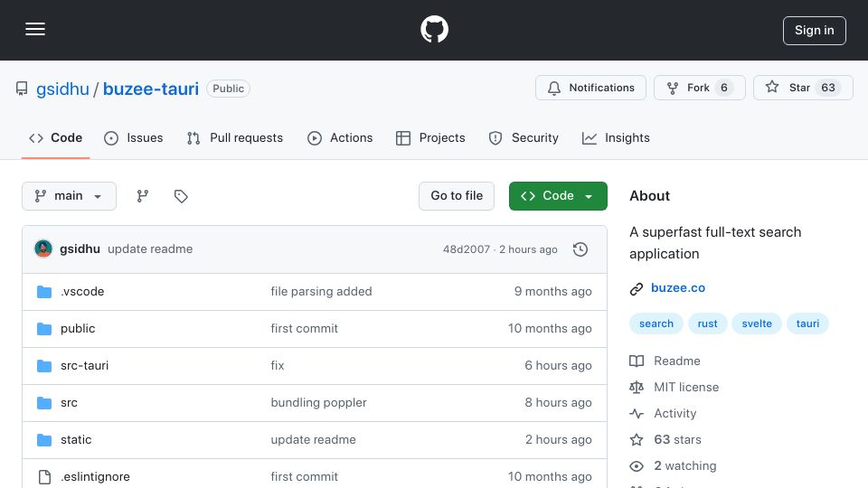Open the Insights tab
This screenshot has width=868, height=488.
[x=616, y=137]
